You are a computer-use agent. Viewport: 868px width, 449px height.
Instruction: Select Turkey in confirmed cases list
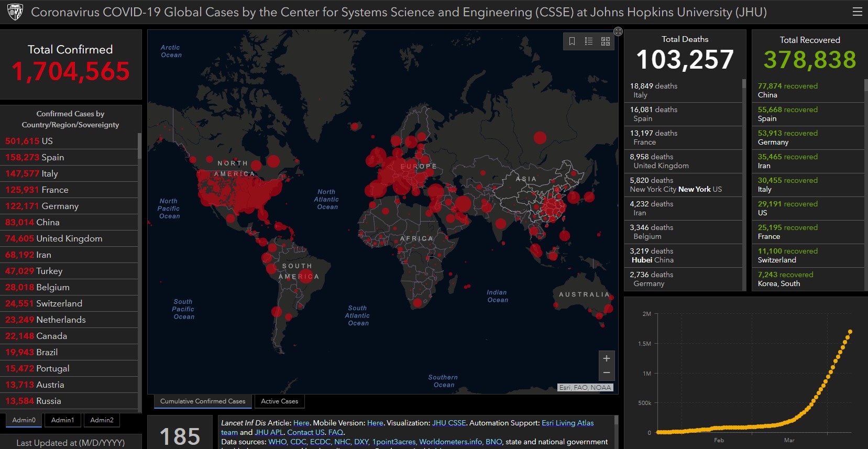(69, 271)
